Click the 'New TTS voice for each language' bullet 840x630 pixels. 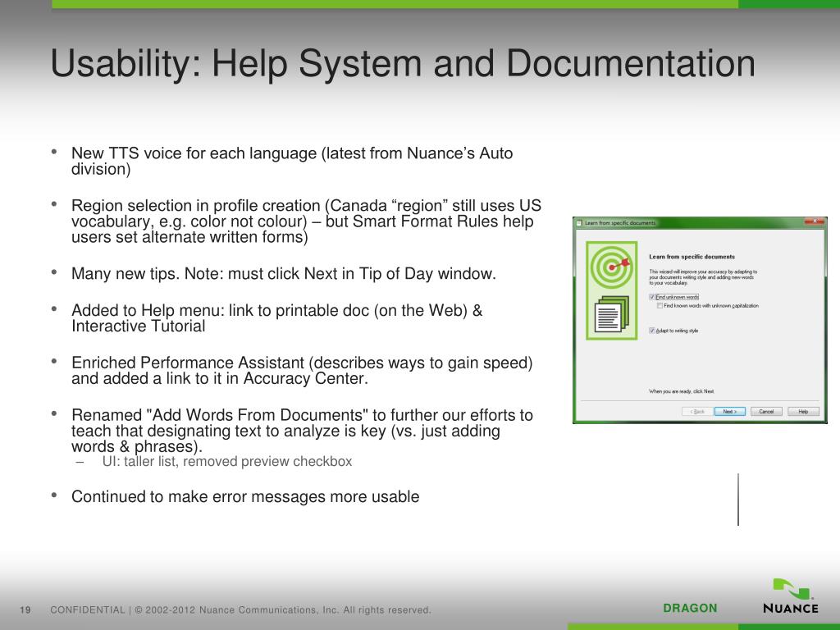292,161
